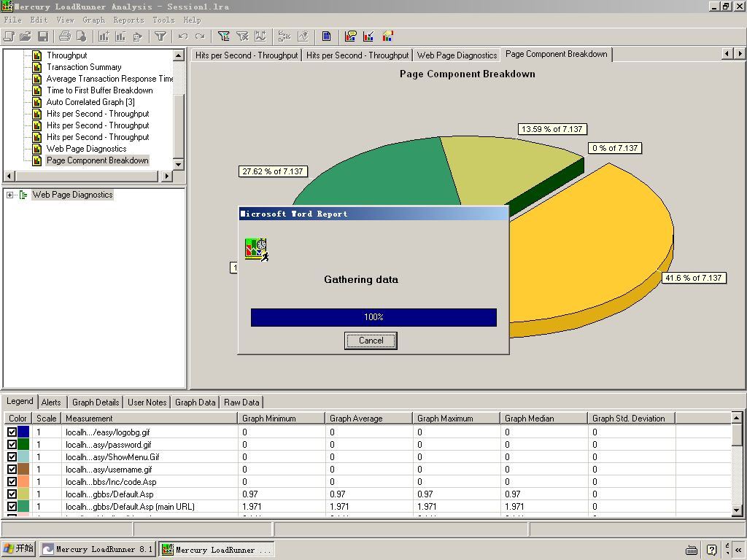Click the chart with arrow icon

[x=368, y=36]
